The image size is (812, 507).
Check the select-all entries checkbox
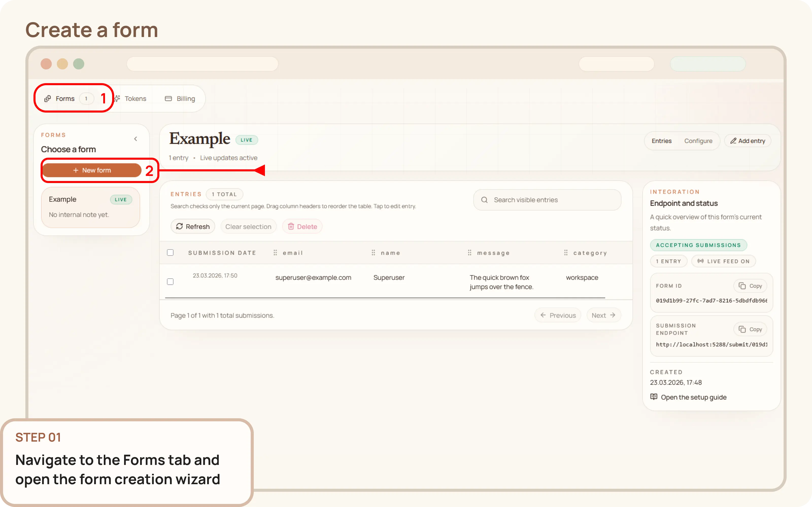pyautogui.click(x=170, y=252)
